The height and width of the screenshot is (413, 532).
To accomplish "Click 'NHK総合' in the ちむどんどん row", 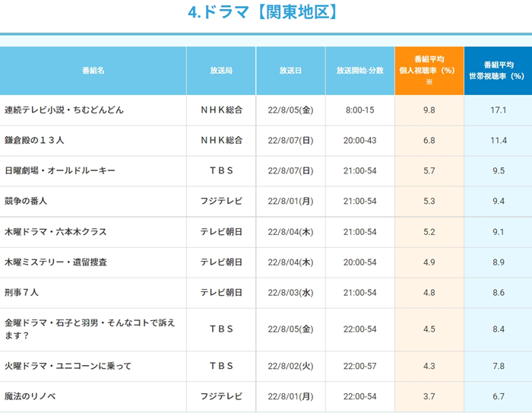I will point(222,110).
